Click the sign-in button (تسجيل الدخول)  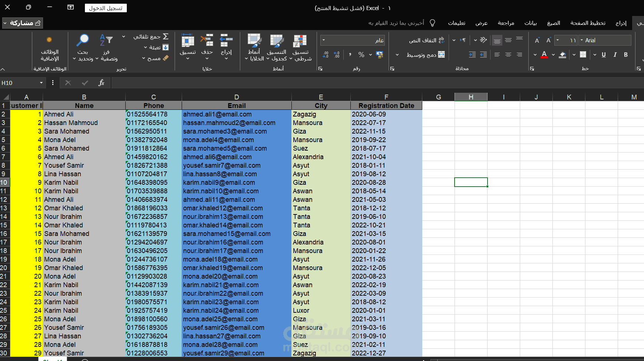point(106,8)
